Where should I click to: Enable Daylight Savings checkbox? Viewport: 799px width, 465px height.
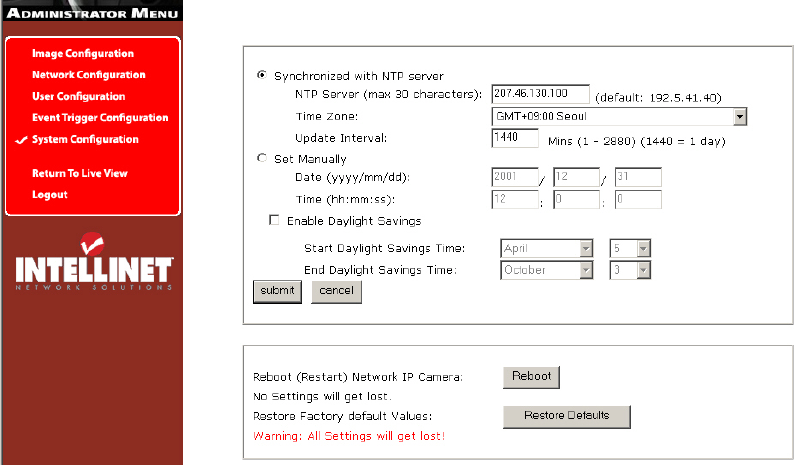(x=274, y=220)
